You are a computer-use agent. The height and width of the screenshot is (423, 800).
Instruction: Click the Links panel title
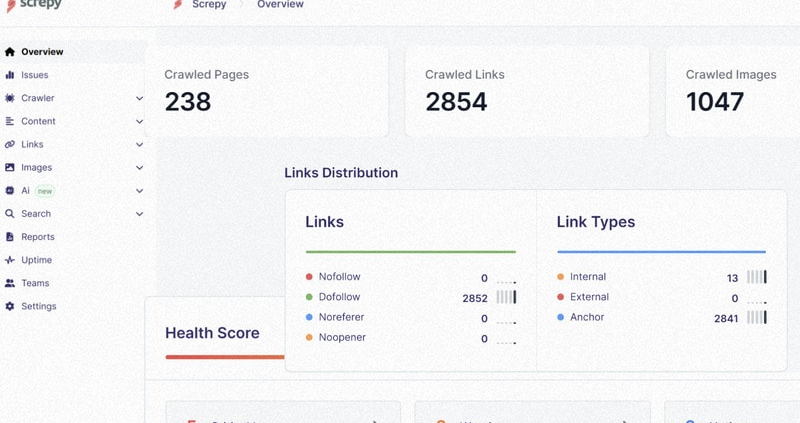(324, 222)
